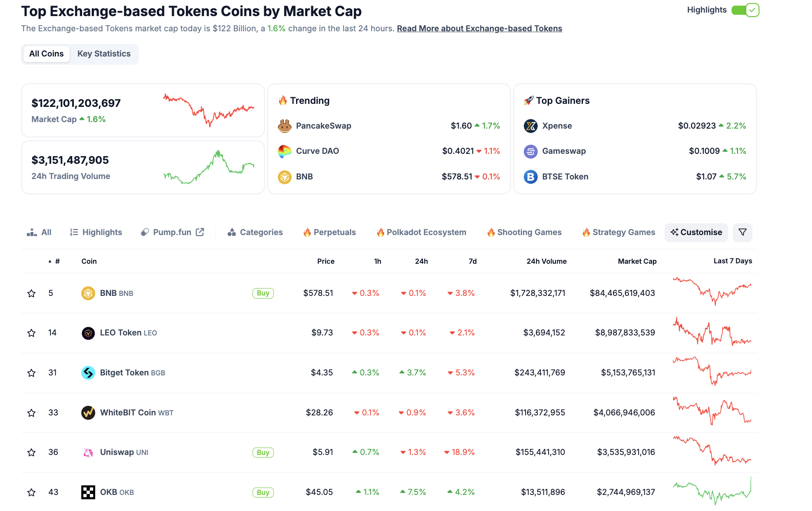The height and width of the screenshot is (511, 812).
Task: Open the filter funnel next to Customise
Action: click(742, 232)
